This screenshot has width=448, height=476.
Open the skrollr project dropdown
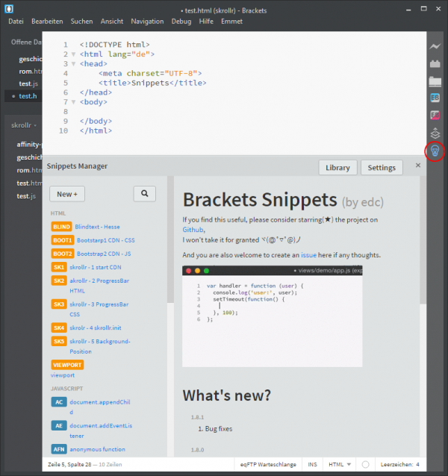coord(24,125)
